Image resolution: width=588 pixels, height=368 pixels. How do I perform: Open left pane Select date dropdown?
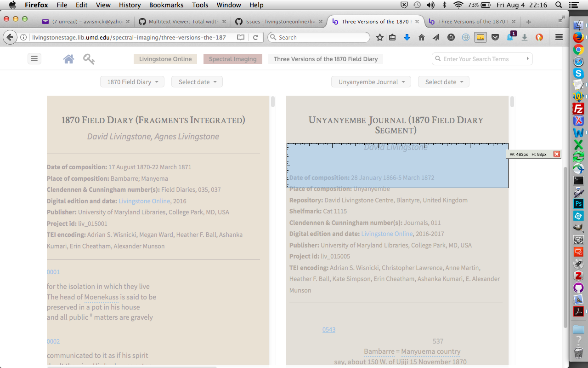tap(197, 82)
